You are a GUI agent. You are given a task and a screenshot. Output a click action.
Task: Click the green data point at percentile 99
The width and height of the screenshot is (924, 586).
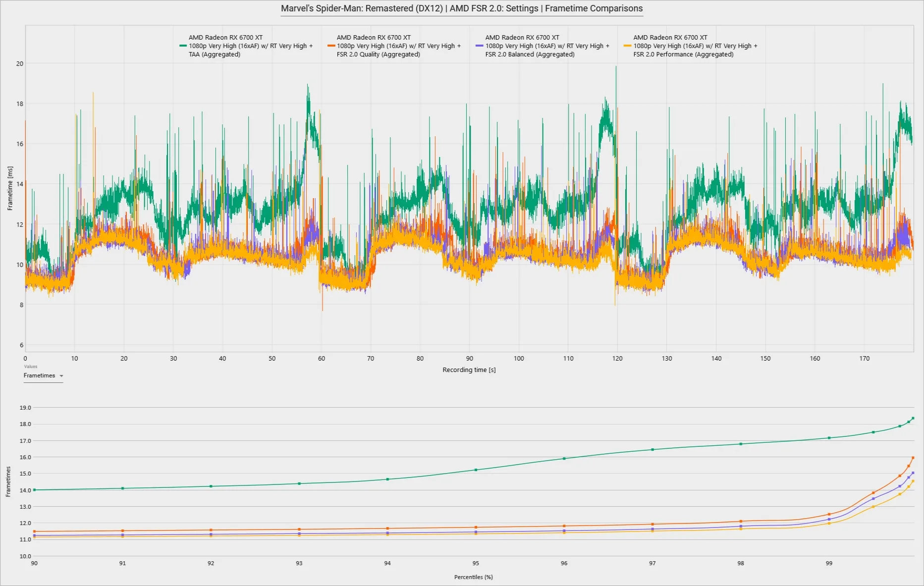tap(829, 438)
